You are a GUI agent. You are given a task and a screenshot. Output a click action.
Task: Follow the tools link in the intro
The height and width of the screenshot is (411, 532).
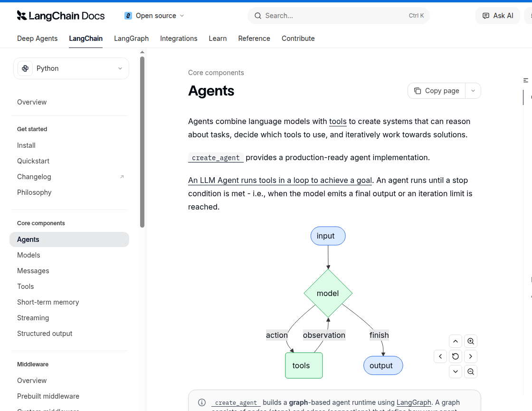click(338, 122)
